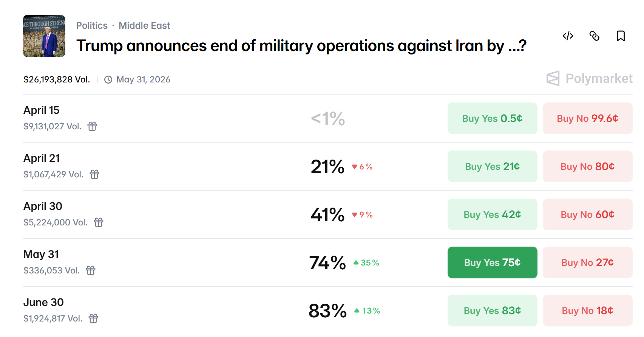Image resolution: width=644 pixels, height=337 pixels.
Task: Click the rewards gift icon for April 21
Action: pyautogui.click(x=94, y=174)
